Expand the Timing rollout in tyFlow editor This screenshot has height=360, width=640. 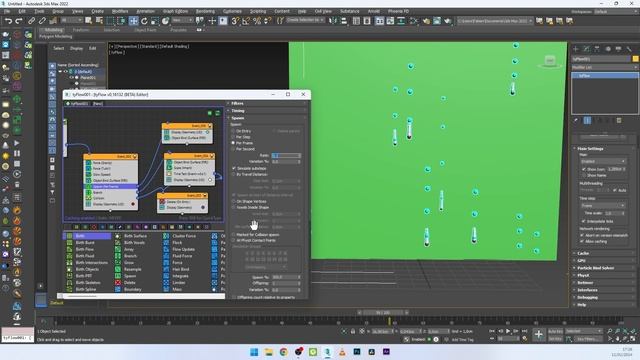coord(267,111)
